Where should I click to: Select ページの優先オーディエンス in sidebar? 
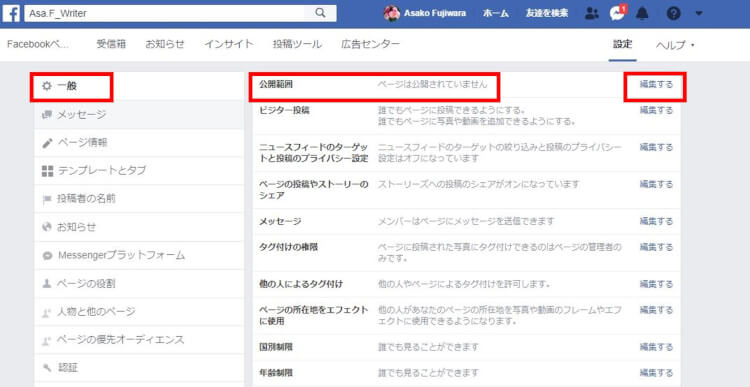coord(139,340)
